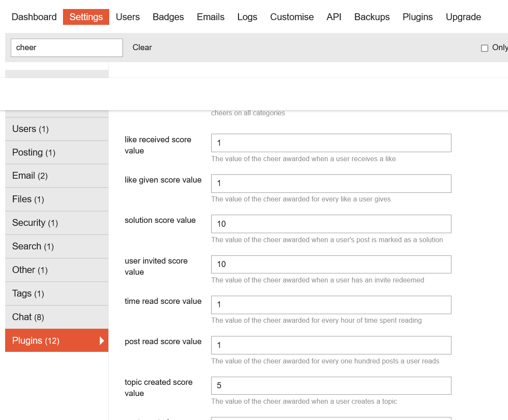Switch to the Plugins top tab
This screenshot has height=420, width=508.
pos(418,17)
